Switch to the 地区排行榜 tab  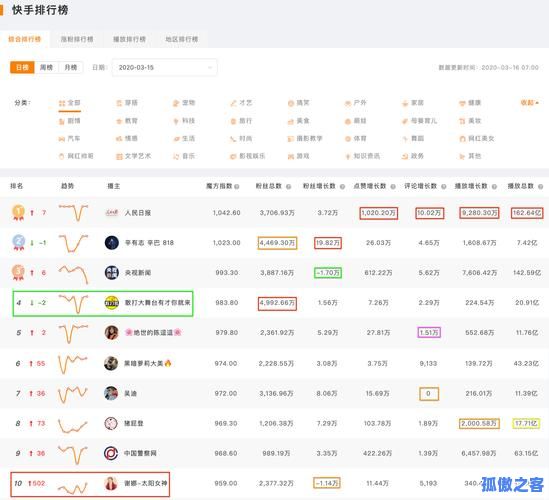(x=182, y=39)
